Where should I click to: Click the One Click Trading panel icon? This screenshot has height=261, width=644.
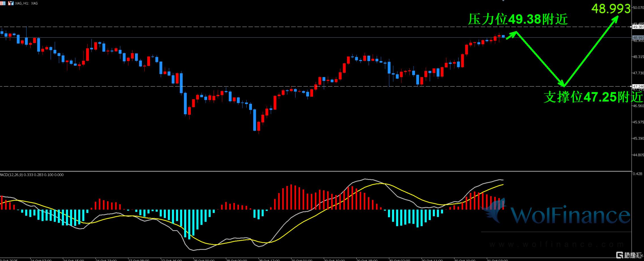(11, 3)
